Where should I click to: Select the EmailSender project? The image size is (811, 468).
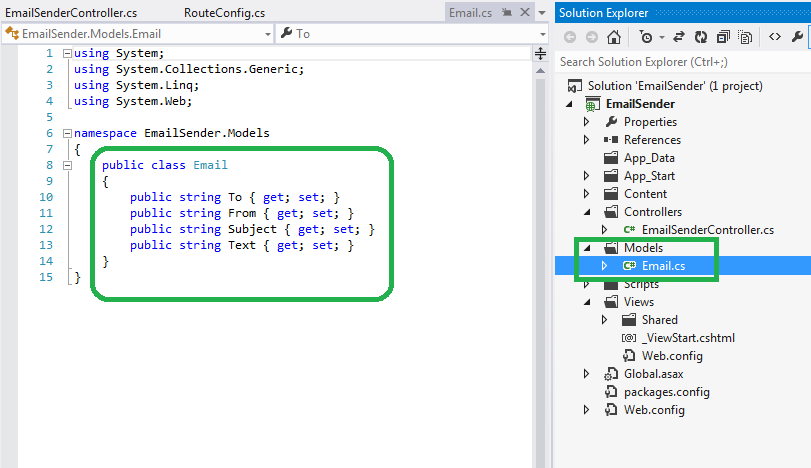point(640,104)
